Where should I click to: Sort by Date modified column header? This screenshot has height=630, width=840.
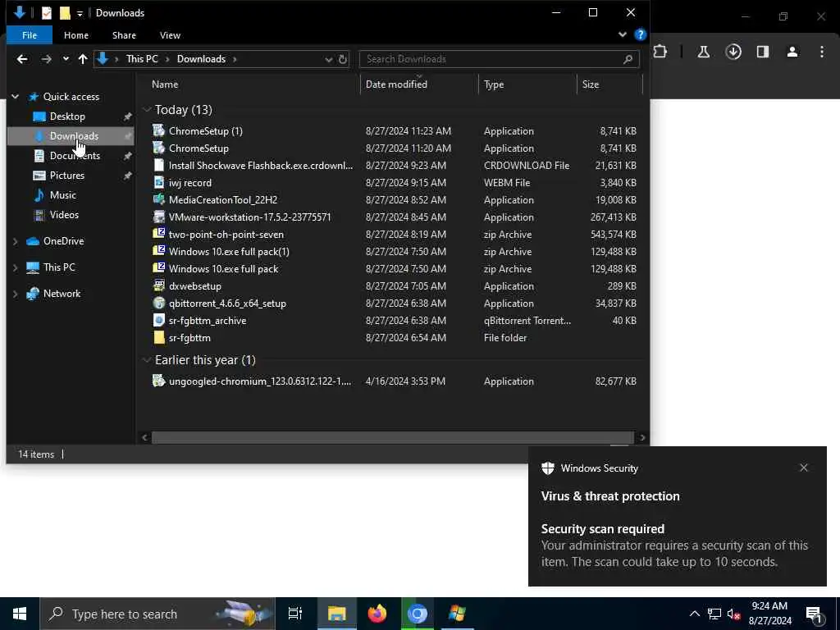419,84
